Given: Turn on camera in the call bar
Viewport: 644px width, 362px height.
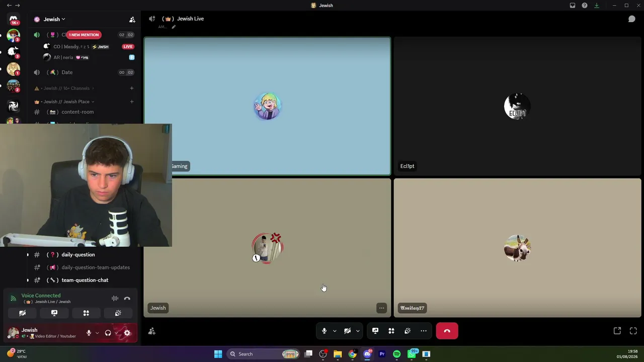Looking at the screenshot, I should (x=347, y=331).
